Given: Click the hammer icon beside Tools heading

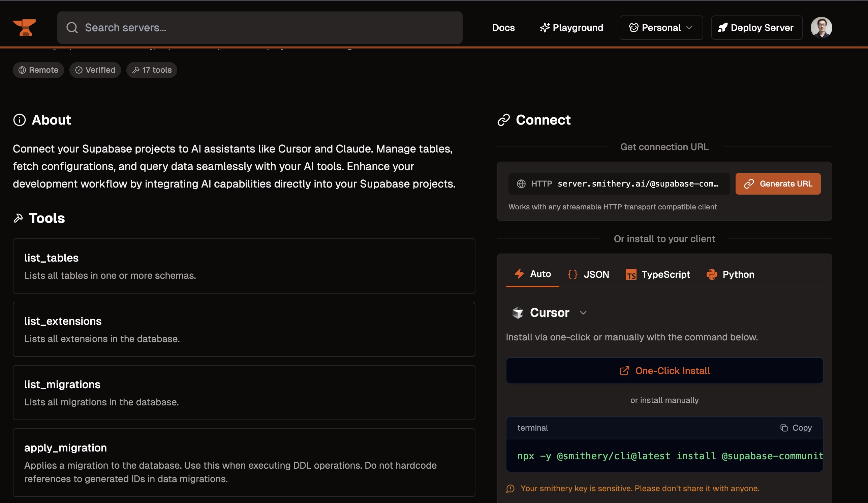Looking at the screenshot, I should pyautogui.click(x=18, y=218).
